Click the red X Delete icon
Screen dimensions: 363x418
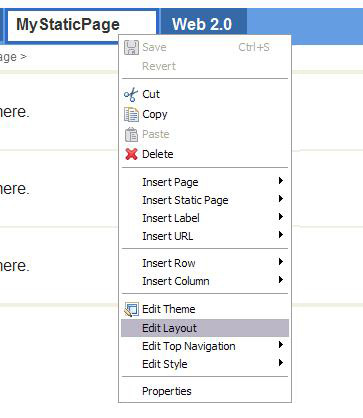click(x=131, y=154)
